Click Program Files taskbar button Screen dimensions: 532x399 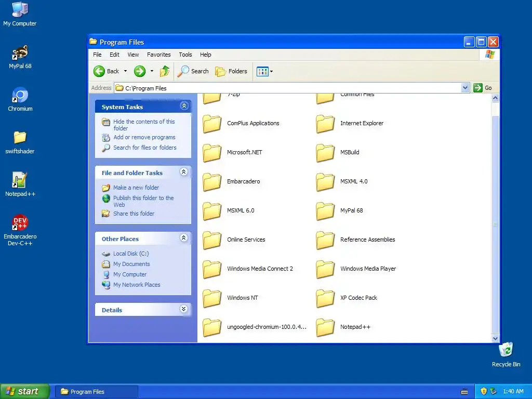[x=96, y=392]
